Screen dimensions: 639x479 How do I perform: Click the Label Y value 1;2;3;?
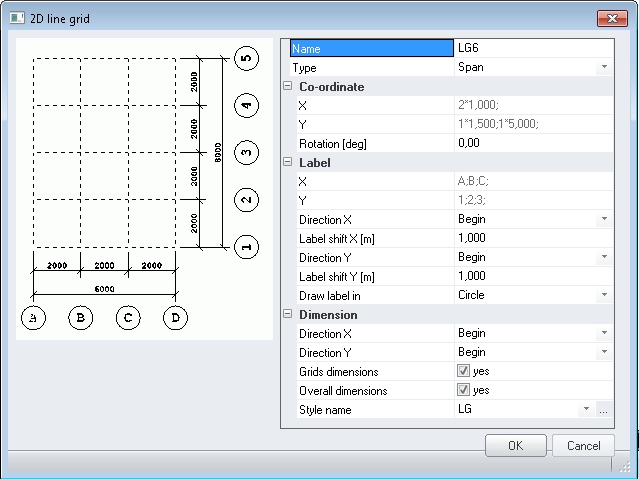pyautogui.click(x=533, y=200)
